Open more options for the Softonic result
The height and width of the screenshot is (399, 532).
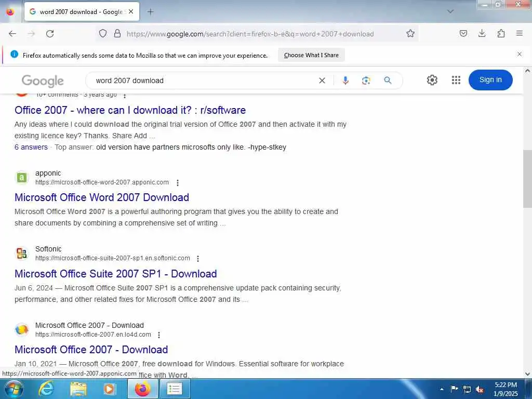(198, 259)
